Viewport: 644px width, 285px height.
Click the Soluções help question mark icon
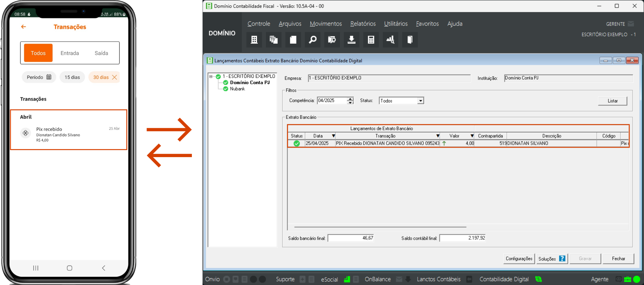[562, 258]
